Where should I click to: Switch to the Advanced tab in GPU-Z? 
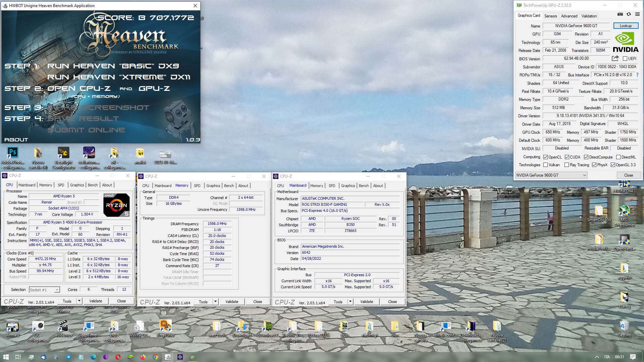pos(569,16)
